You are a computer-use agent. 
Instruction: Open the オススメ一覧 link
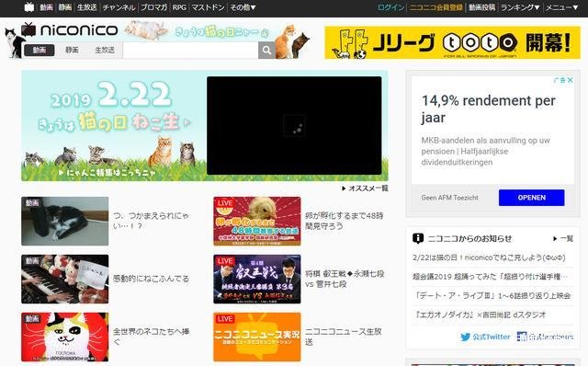(365, 189)
